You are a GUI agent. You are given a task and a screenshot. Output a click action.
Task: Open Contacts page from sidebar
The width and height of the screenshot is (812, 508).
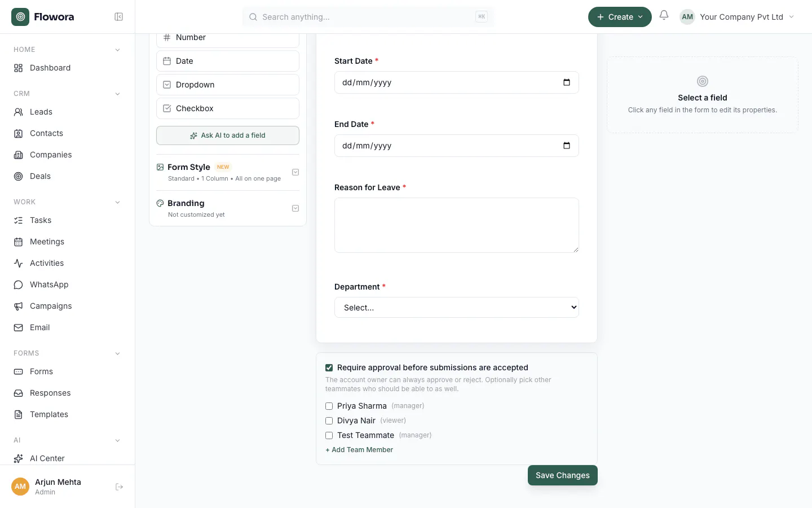(68, 133)
